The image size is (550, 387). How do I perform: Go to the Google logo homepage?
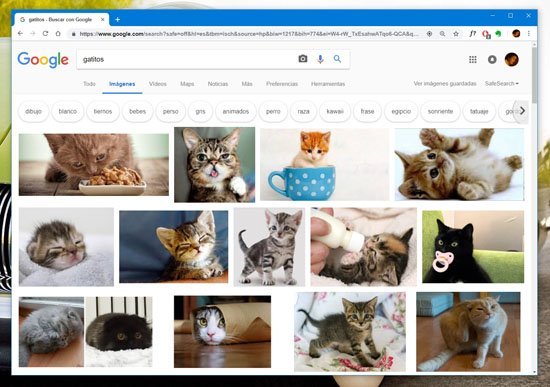(43, 60)
